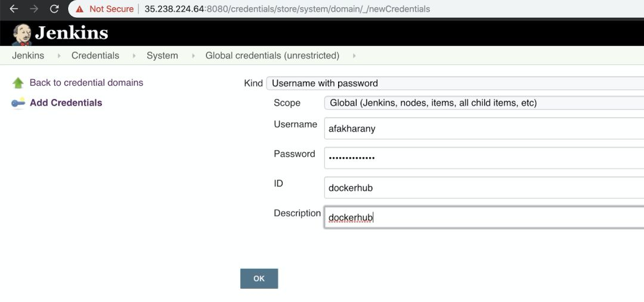Focus the Username input field
The width and height of the screenshot is (644, 302).
pyautogui.click(x=483, y=128)
